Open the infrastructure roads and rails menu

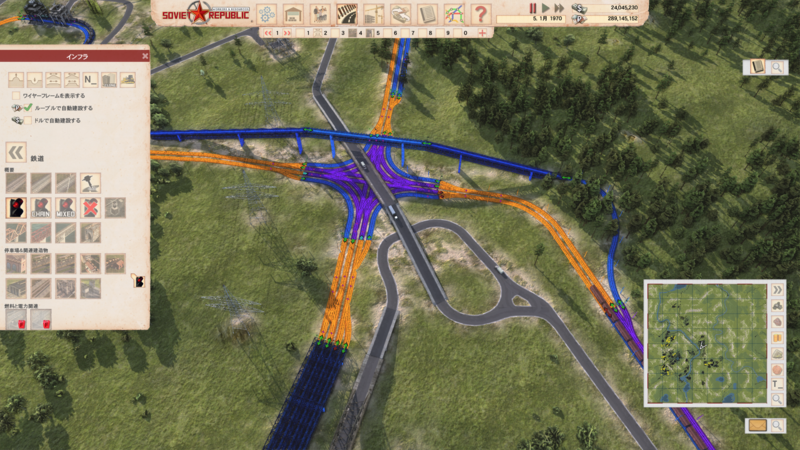[x=347, y=13]
